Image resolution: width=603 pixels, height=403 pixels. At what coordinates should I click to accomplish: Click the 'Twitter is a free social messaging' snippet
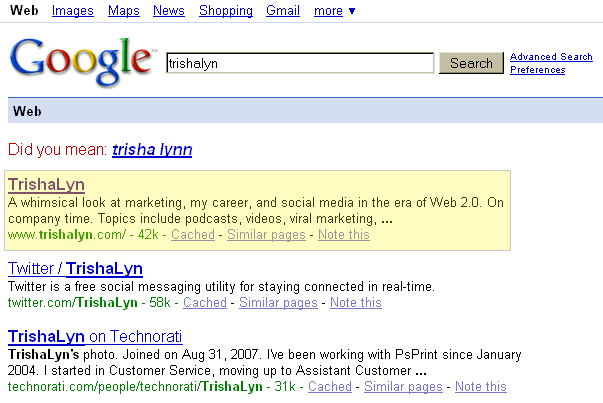221,287
